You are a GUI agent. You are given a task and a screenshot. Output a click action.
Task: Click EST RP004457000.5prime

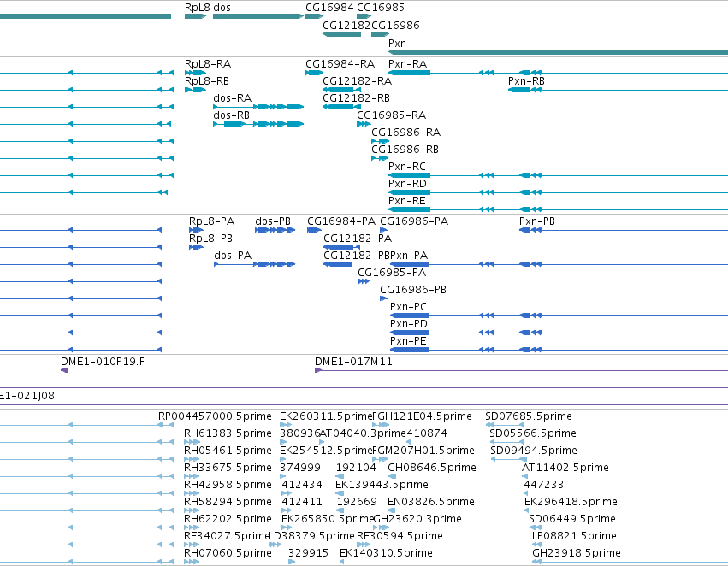tap(215, 416)
